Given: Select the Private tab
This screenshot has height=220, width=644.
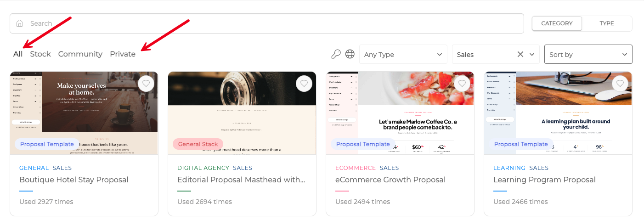Looking at the screenshot, I should pos(123,54).
